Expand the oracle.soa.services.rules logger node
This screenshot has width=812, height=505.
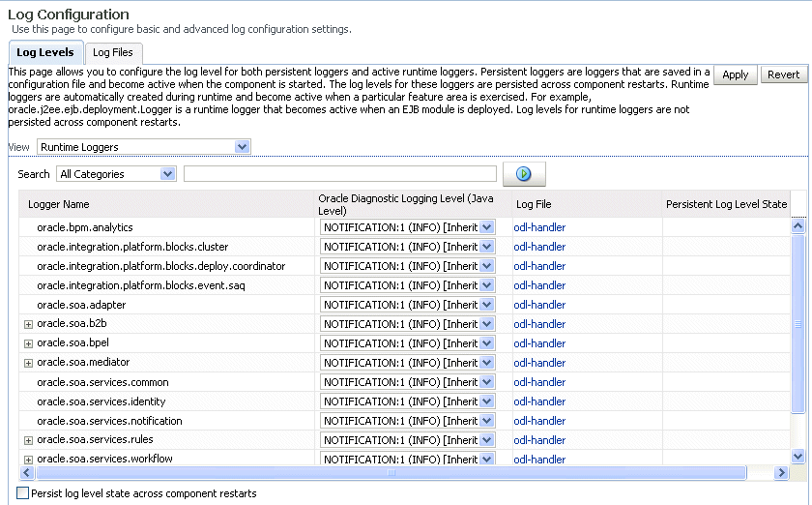[28, 440]
